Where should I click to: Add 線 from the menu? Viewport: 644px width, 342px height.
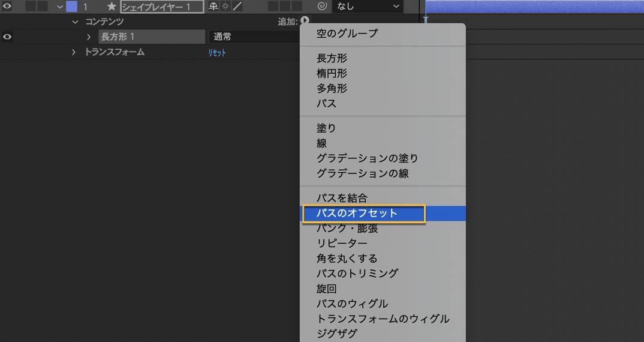[x=383, y=143]
